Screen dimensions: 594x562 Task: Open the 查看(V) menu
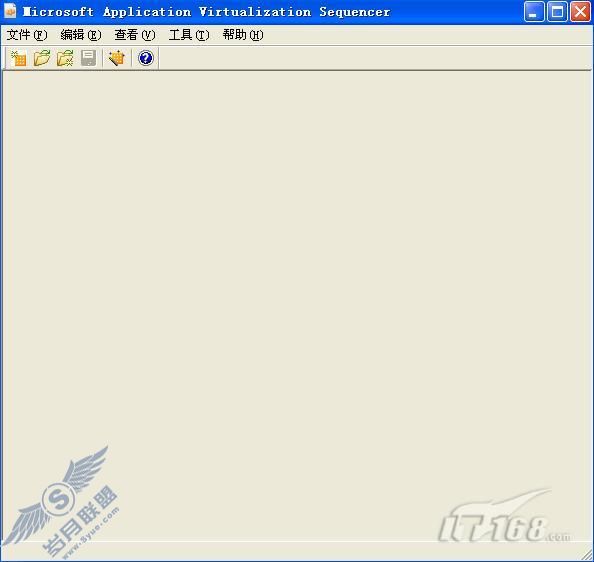135,35
